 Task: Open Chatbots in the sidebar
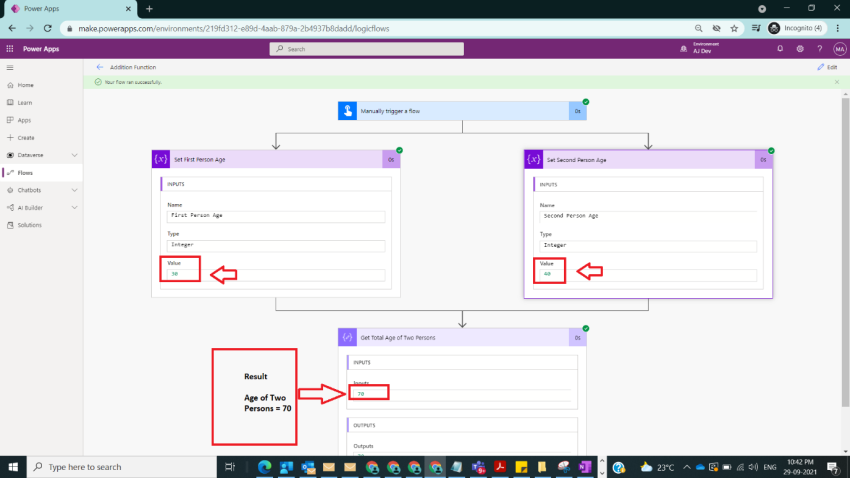click(x=29, y=190)
